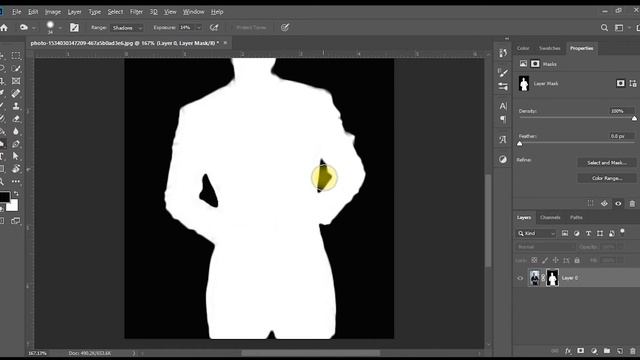This screenshot has height=360, width=640.
Task: Open the Adjustments panel icon in dock
Action: coord(503,159)
